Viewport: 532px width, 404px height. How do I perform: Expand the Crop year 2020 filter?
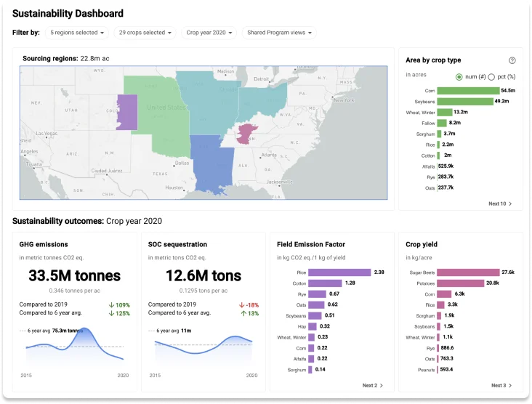click(209, 33)
